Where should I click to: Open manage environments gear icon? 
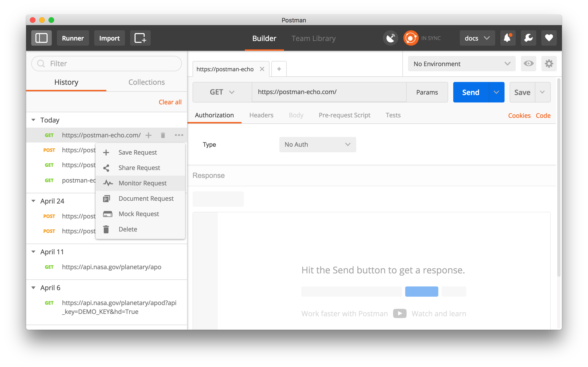tap(549, 64)
